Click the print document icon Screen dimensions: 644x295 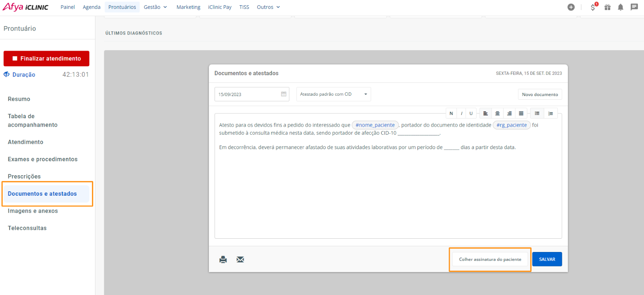click(223, 260)
